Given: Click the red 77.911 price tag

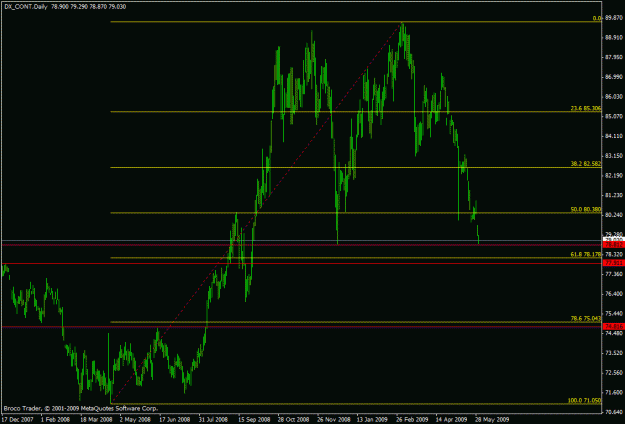Looking at the screenshot, I should coord(613,263).
